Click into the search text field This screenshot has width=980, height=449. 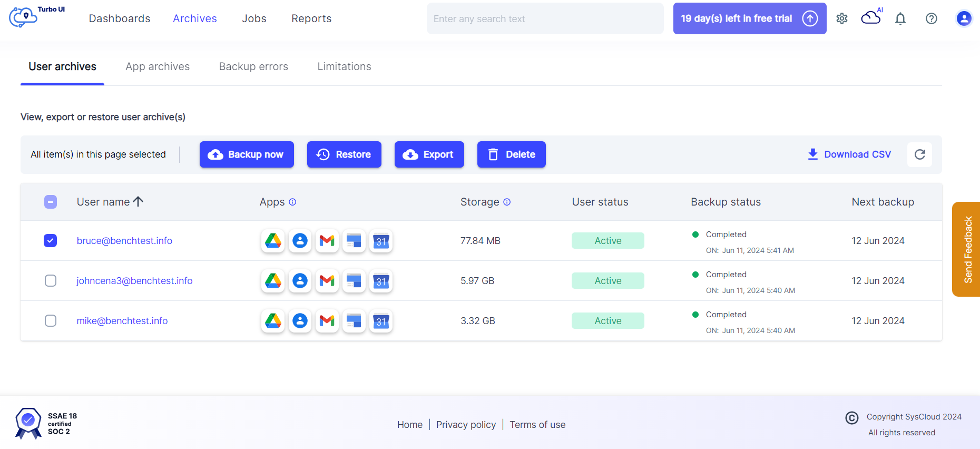pos(545,19)
